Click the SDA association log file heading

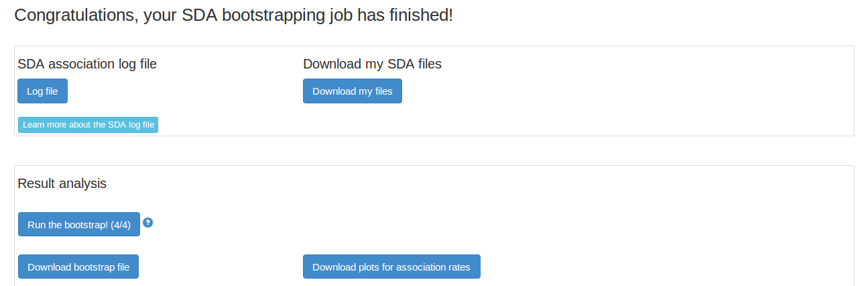(87, 64)
